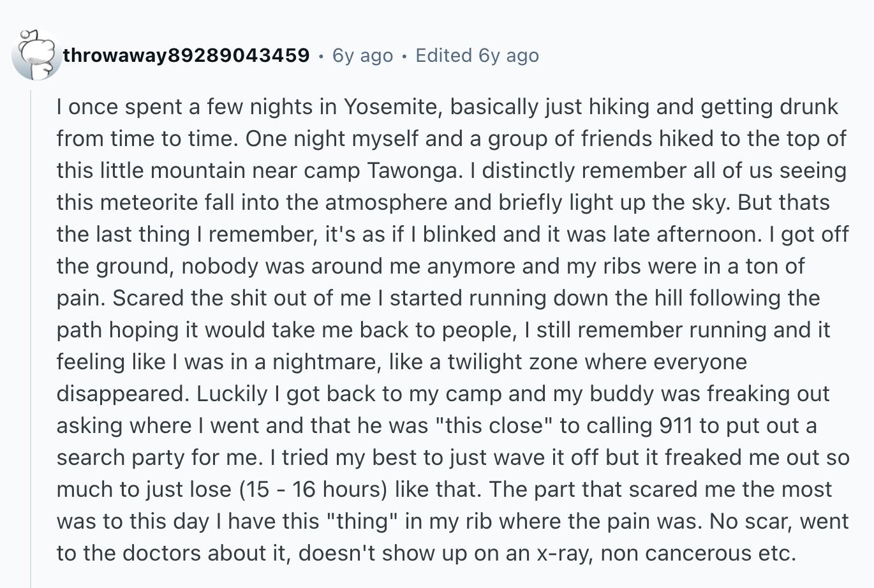Click the 'Edited 6y ago' label
Viewport: 874px width, 588px height.
(477, 55)
